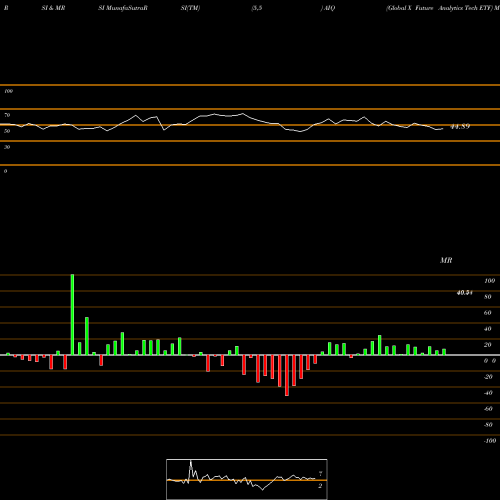Click the AIQ ticker symbol in header
Image resolution: width=500 pixels, height=500 pixels.
click(x=329, y=8)
